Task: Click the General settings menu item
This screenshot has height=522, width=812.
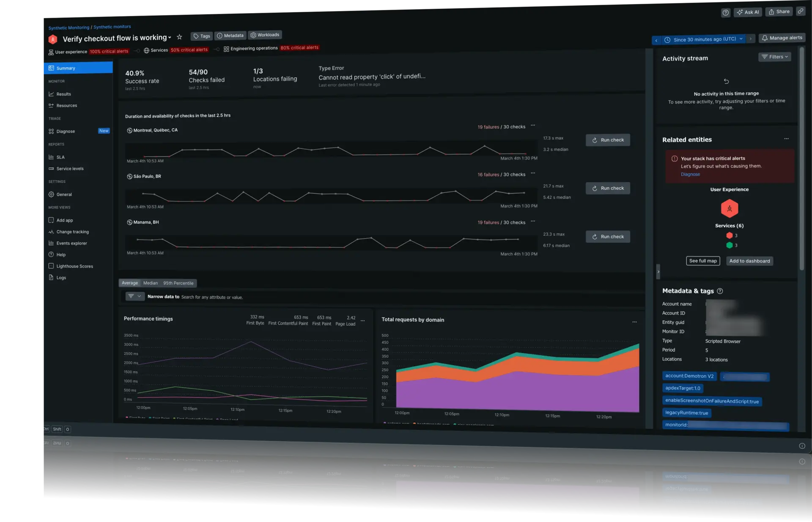Action: click(64, 194)
